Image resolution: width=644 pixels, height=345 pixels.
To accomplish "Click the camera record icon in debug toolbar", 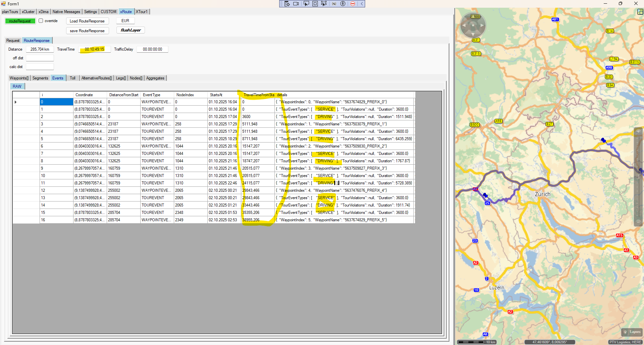I will (x=296, y=4).
